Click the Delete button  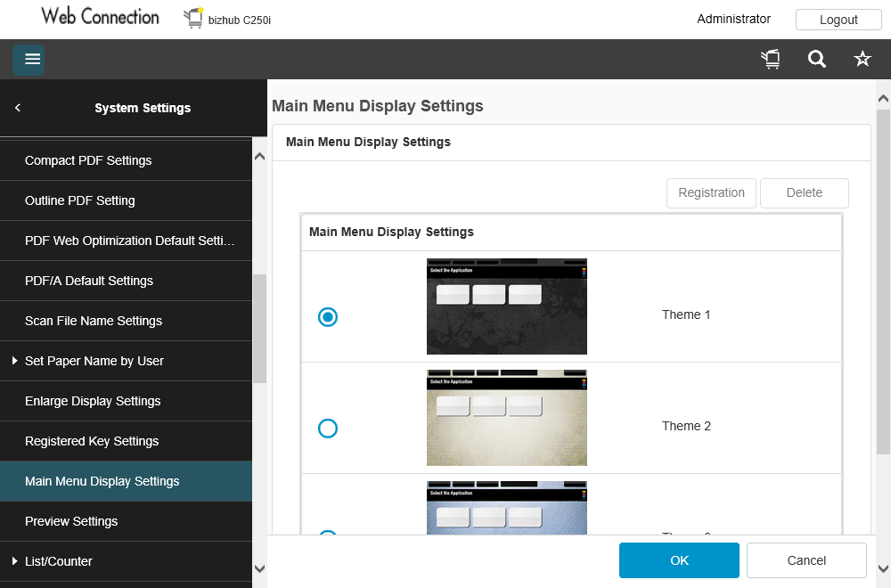coord(804,193)
